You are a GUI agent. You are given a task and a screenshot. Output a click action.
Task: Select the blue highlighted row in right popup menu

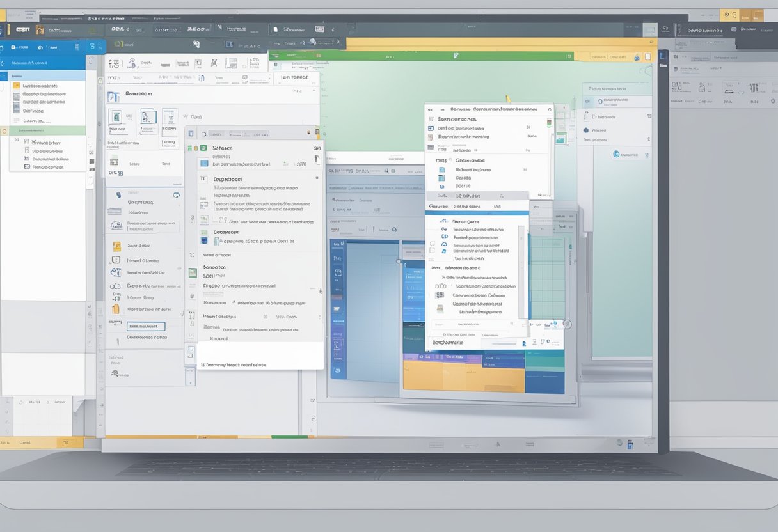pyautogui.click(x=477, y=212)
